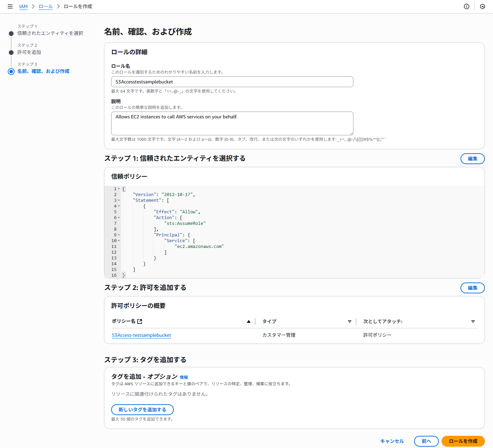Collapse code fold arrow at line 4
The height and width of the screenshot is (448, 493).
119,206
